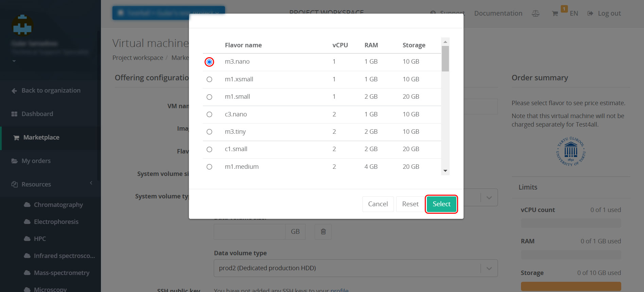Click the cloud icon next to Mass-spectrometry
Viewport: 644px width, 292px height.
[x=27, y=273]
